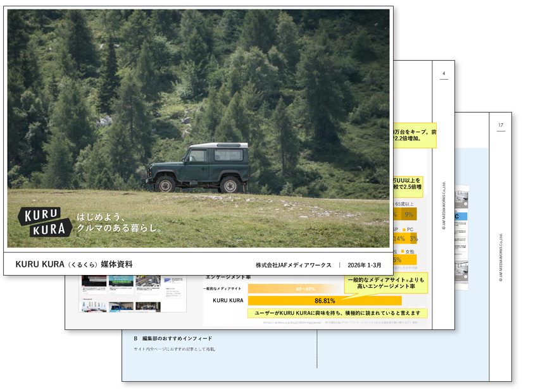
Task: Click the yellow ユーザーがKURU KURAに興味 note
Action: click(x=337, y=313)
